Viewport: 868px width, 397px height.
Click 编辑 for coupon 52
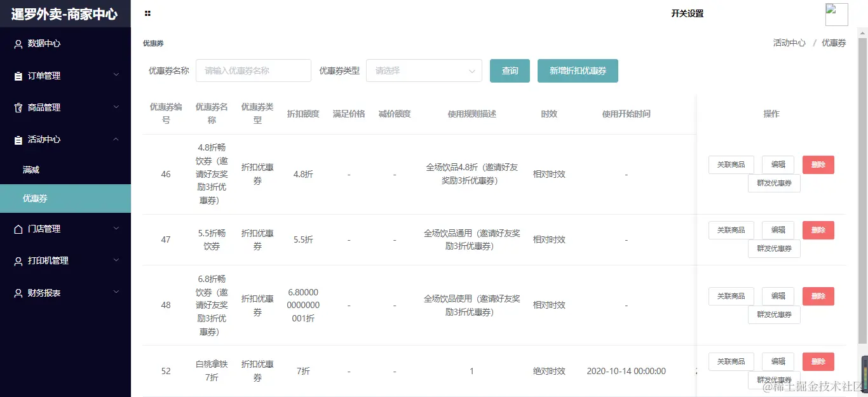point(778,361)
